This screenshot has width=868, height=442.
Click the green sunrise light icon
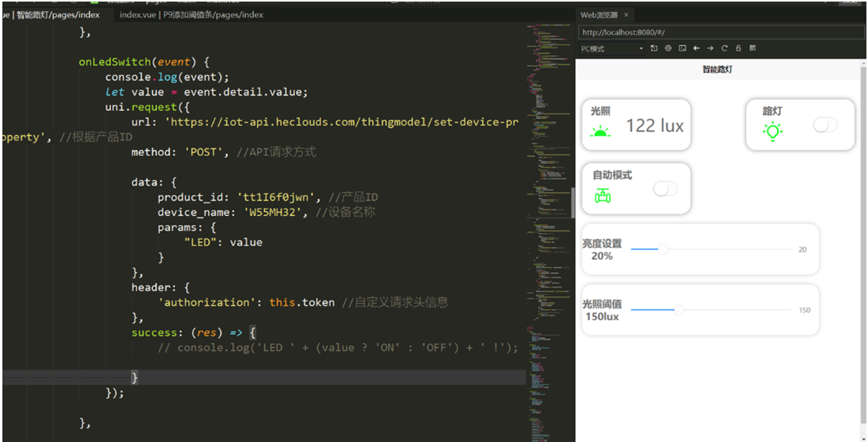tap(600, 131)
